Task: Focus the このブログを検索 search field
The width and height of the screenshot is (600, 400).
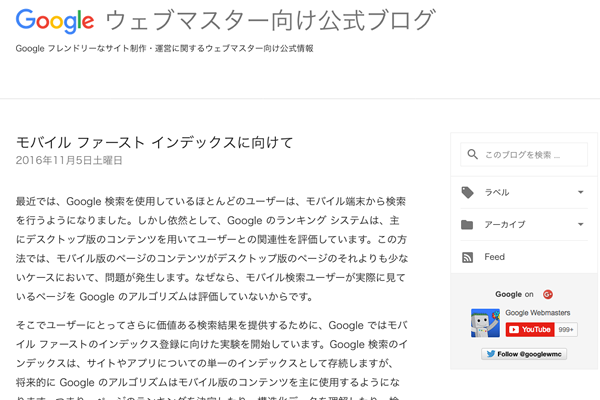Action: click(524, 155)
